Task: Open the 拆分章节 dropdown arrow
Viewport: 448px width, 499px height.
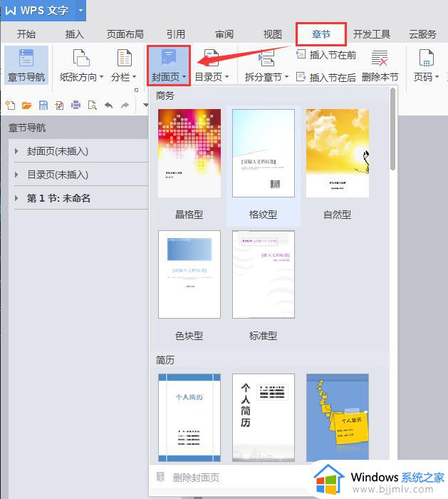Action: tap(286, 77)
